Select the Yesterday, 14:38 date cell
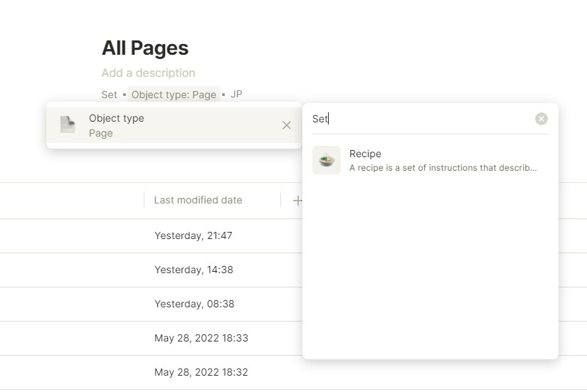587x392 pixels. pos(194,270)
